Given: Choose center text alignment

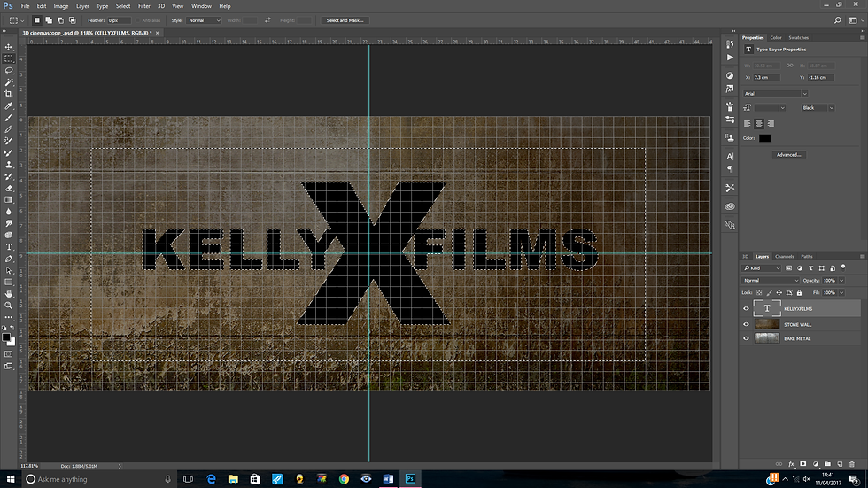Looking at the screenshot, I should point(759,123).
